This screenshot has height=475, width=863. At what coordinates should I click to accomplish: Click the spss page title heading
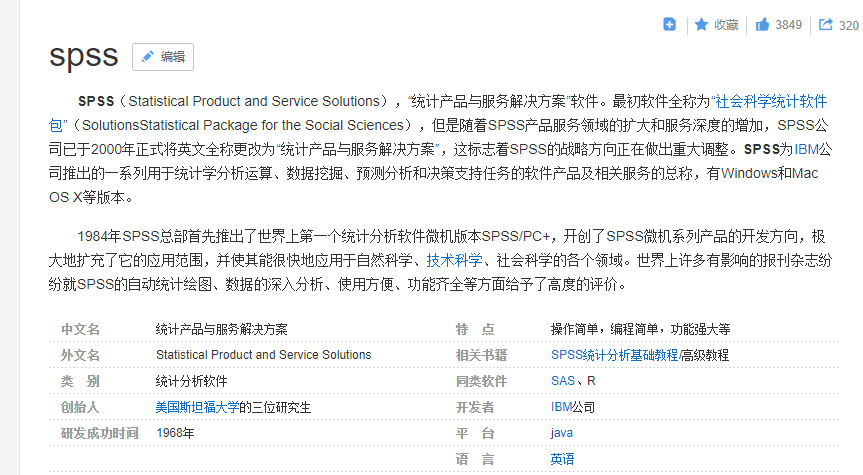[84, 56]
